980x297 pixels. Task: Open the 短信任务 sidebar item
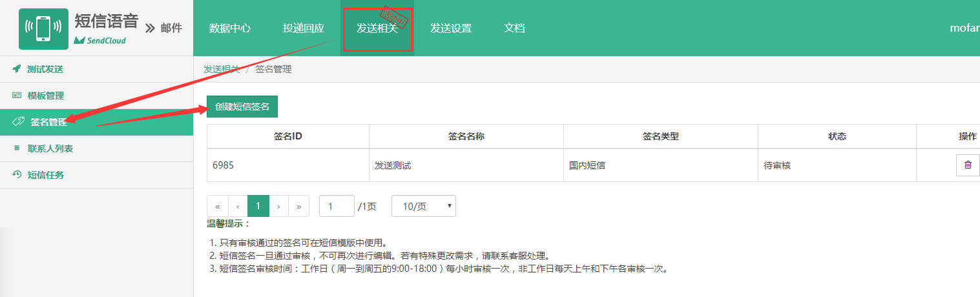click(96, 175)
